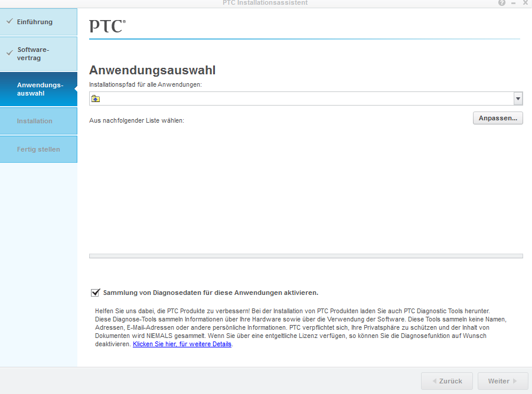Click the folder icon in installation path field

(96, 99)
